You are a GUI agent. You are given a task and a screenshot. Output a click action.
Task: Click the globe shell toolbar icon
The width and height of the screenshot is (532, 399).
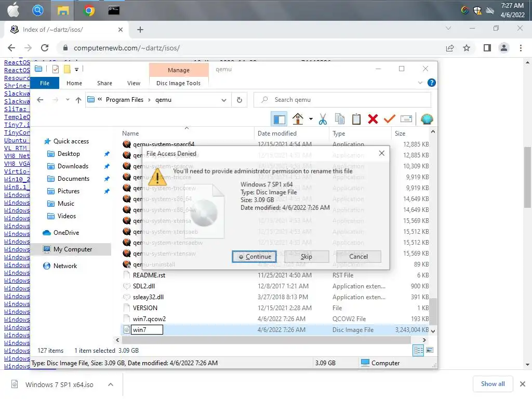point(427,119)
